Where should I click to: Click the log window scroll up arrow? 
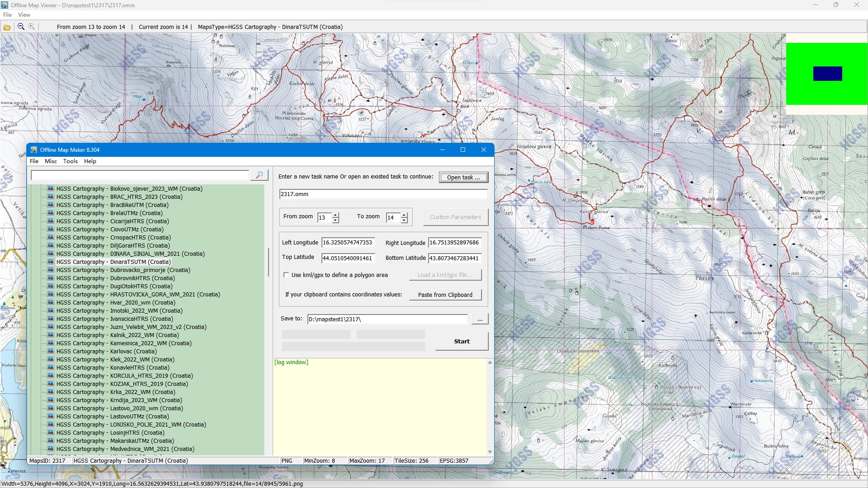point(490,362)
